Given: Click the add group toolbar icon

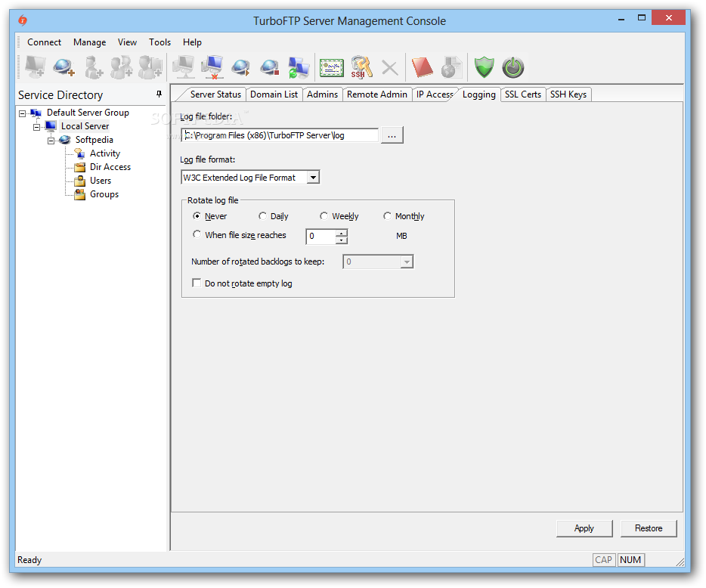Looking at the screenshot, I should click(122, 67).
